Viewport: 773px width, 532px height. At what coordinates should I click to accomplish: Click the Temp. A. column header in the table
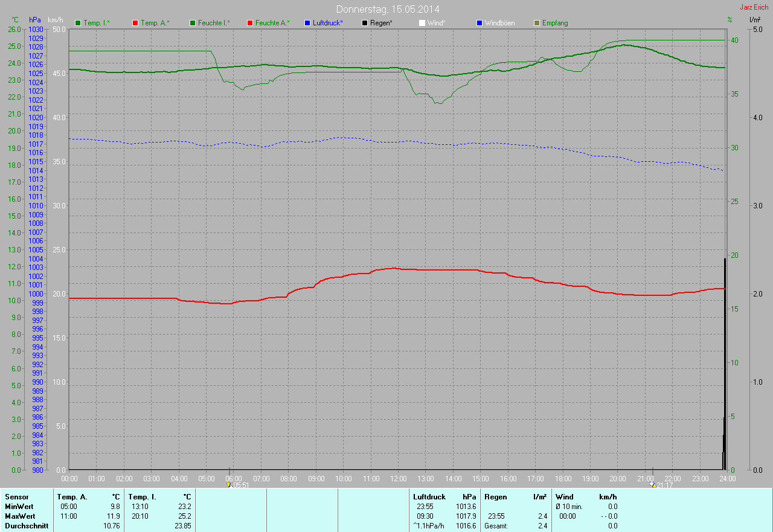[x=72, y=497]
